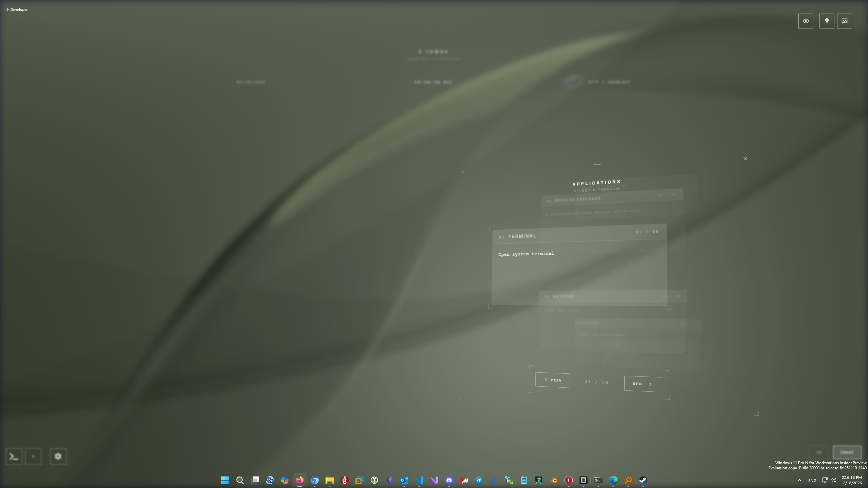Open Telegram from the taskbar

pos(479,480)
